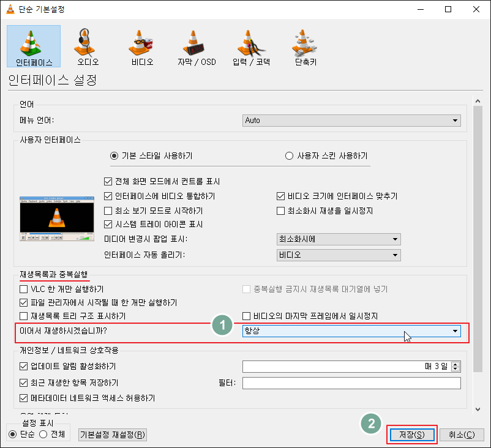
Task: Enable 비디오의 마지막 프레임에서 일시정지 checkbox
Action: 247,316
